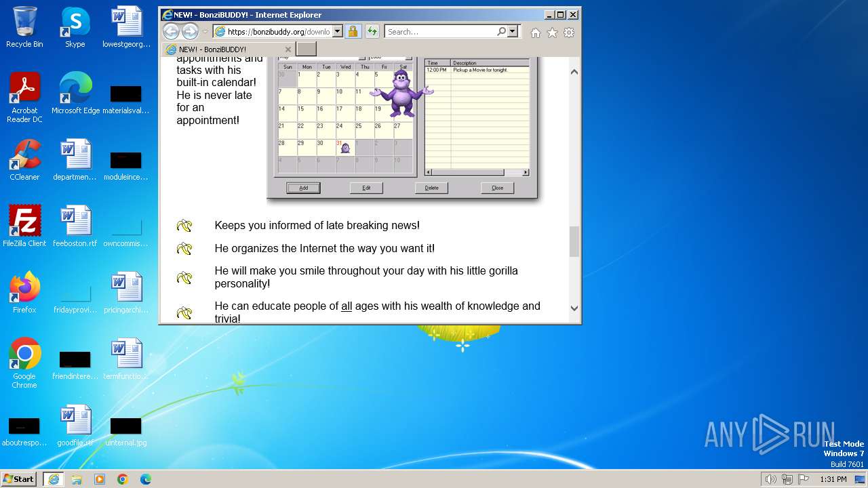Select the NEW! - BonziBUDDY! tab
Screen dimensions: 868x488
tap(228, 49)
